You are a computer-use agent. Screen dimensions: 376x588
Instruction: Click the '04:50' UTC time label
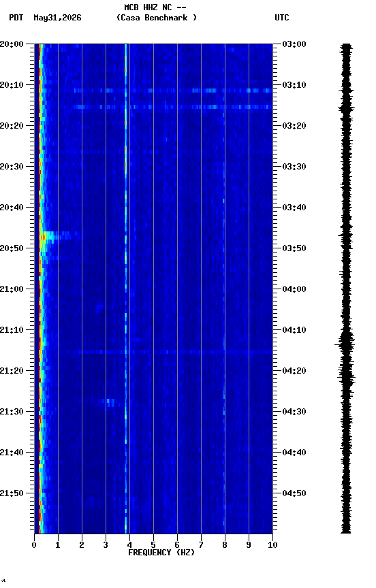(294, 493)
